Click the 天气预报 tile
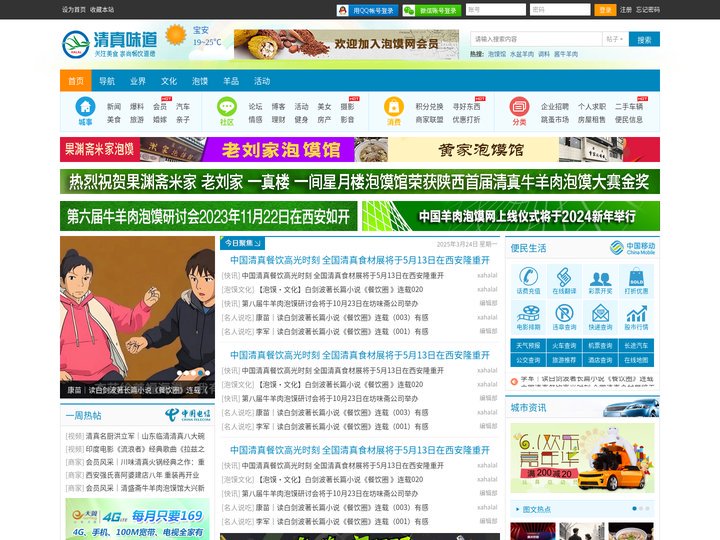Viewport: 720px width, 540px height. (528, 345)
